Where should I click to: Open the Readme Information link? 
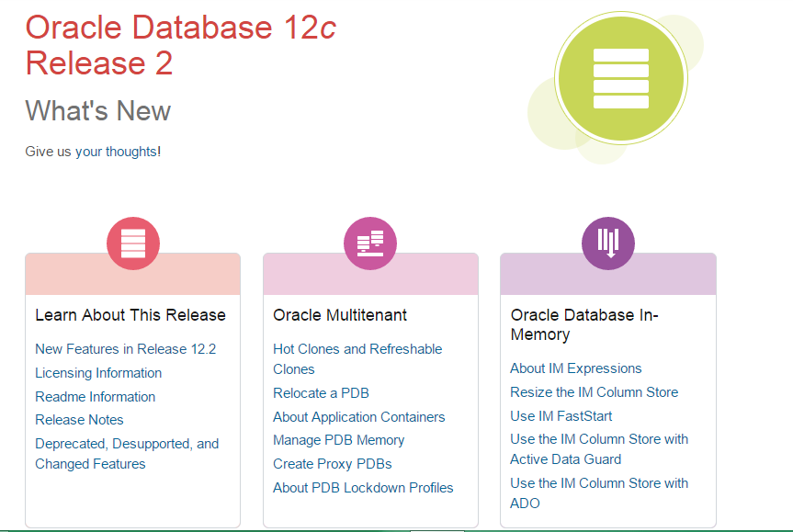(x=96, y=397)
